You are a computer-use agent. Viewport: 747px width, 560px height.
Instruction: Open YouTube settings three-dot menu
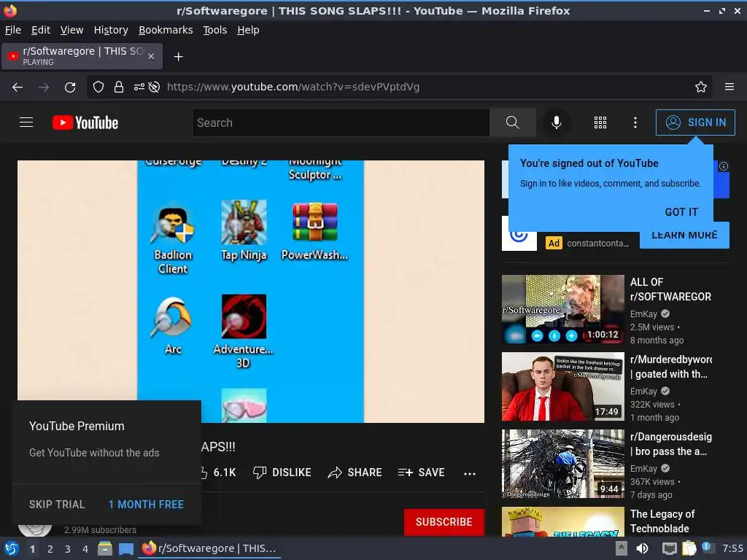(635, 122)
